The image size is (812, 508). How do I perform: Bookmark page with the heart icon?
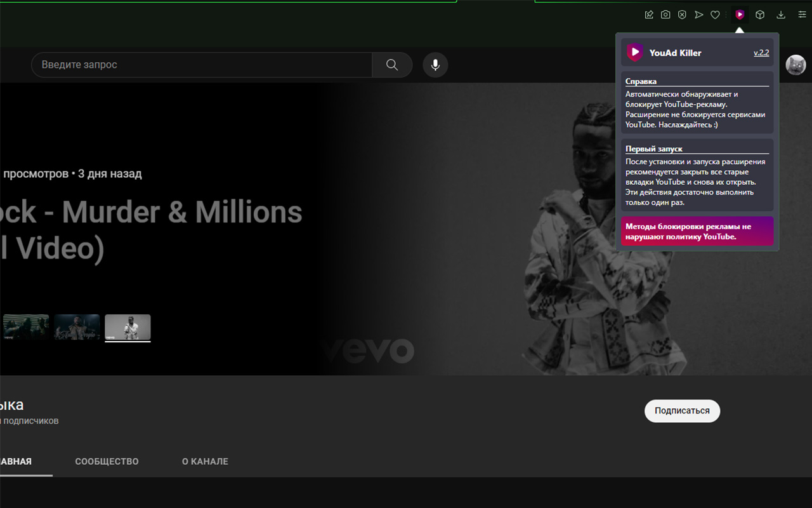(715, 15)
